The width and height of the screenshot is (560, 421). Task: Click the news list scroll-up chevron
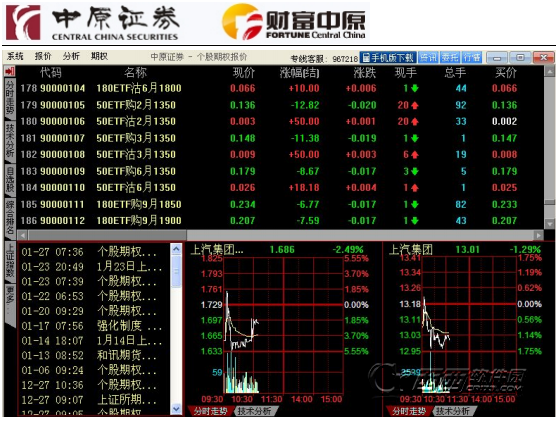coord(176,249)
